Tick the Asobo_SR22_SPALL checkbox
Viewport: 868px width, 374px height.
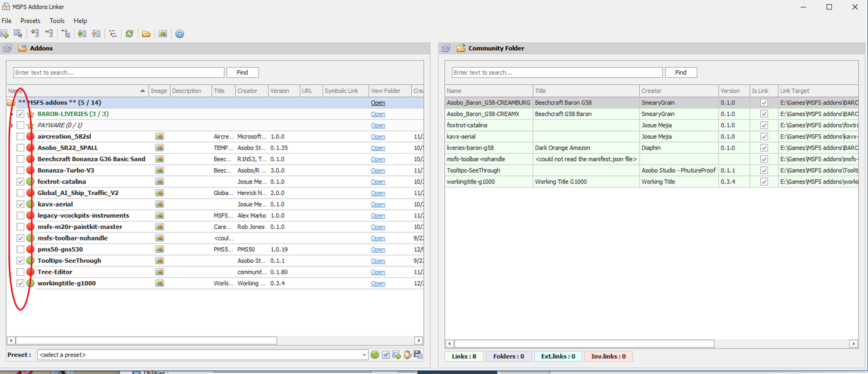[x=20, y=148]
